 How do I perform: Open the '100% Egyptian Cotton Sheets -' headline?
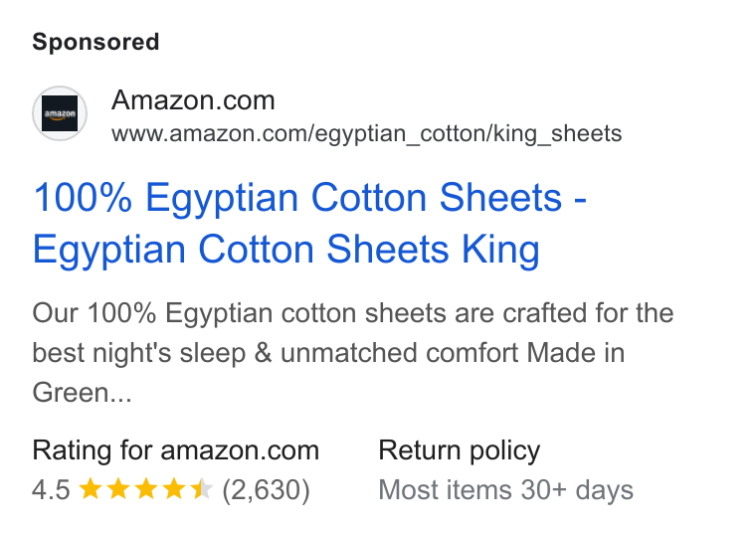pos(309,198)
